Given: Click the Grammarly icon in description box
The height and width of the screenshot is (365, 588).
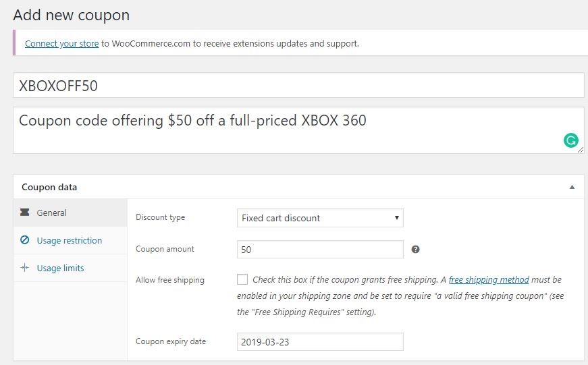Looking at the screenshot, I should tap(570, 140).
